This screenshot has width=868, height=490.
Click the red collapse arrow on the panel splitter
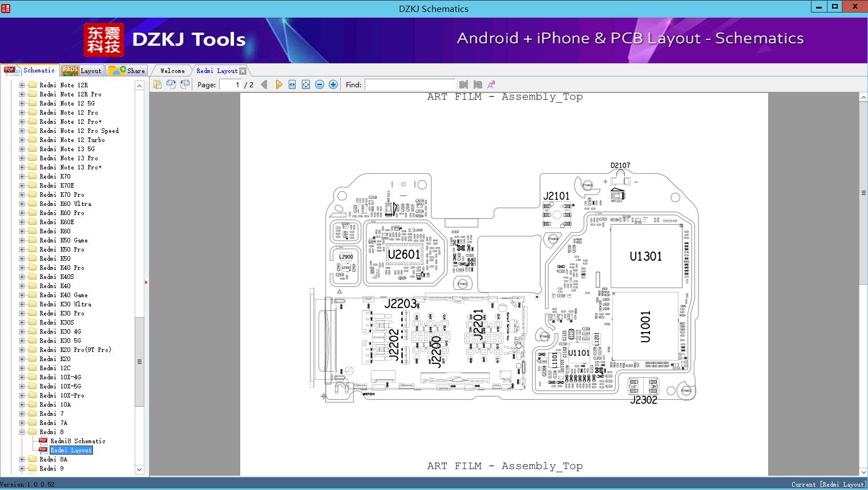[146, 282]
